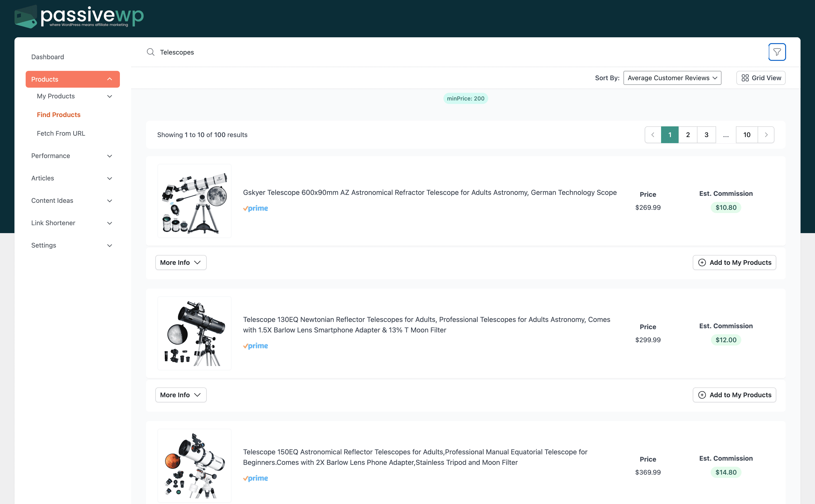
Task: Expand More Info for 130EQ Telescope
Action: [x=181, y=395]
